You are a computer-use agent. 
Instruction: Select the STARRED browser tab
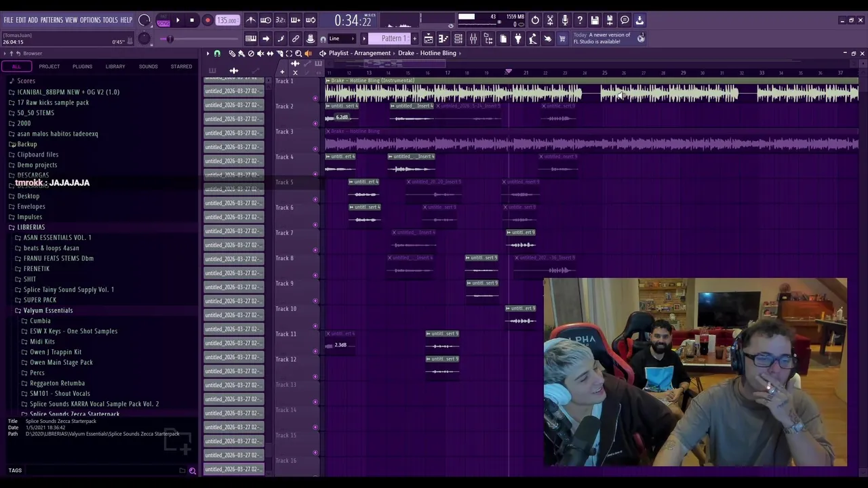[x=181, y=66]
